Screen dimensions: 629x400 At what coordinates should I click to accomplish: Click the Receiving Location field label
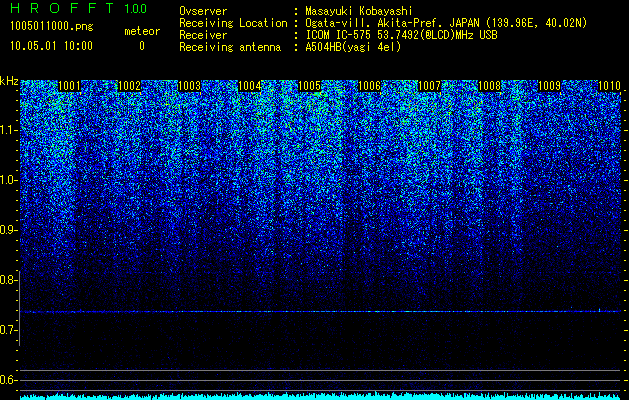coord(233,23)
